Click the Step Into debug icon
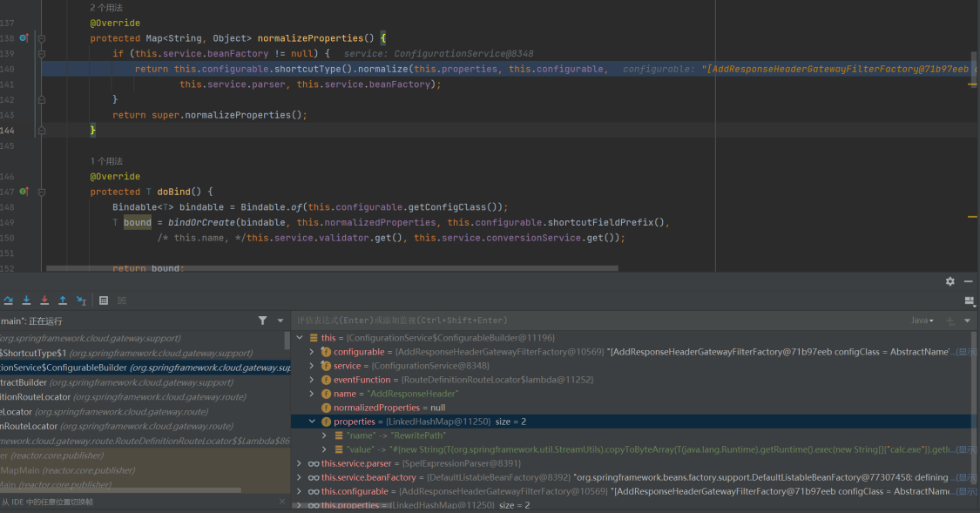 [x=26, y=300]
